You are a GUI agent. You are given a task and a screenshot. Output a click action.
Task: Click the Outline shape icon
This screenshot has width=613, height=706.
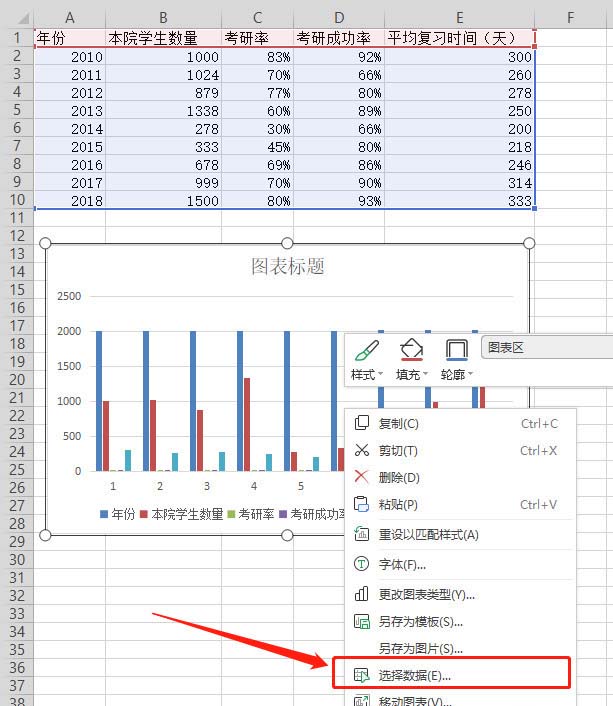coord(456,350)
